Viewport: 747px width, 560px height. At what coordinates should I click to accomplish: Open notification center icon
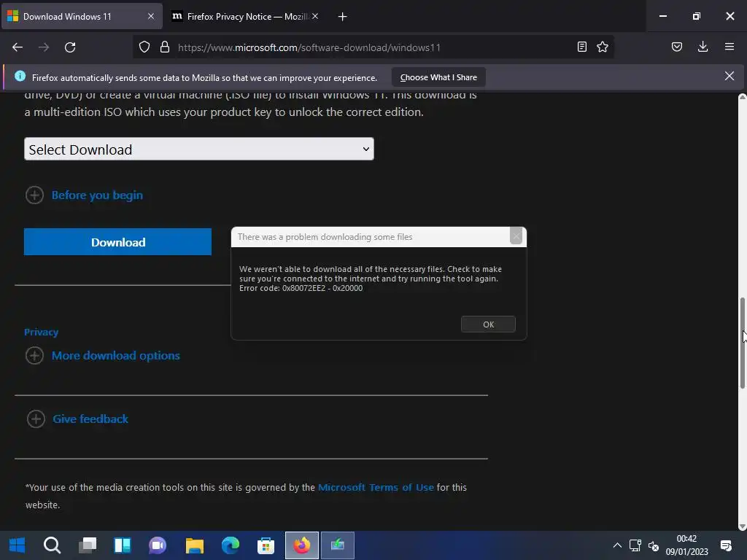(726, 545)
